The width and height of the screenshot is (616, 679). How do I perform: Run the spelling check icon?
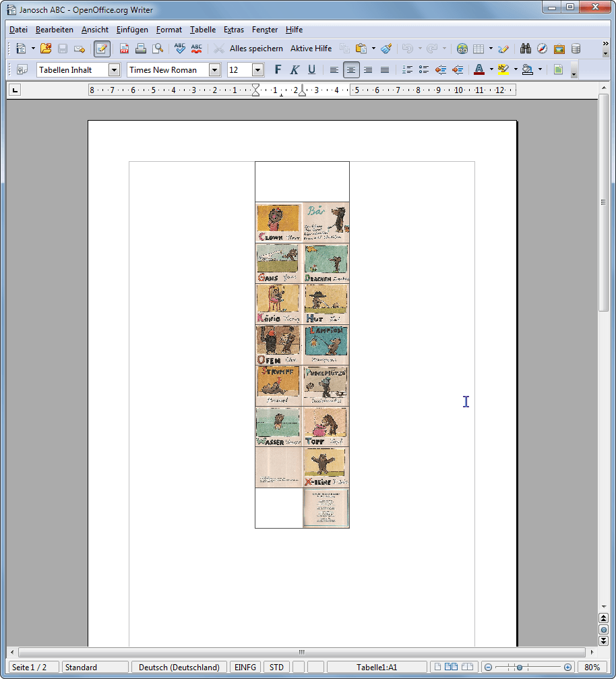coord(179,49)
